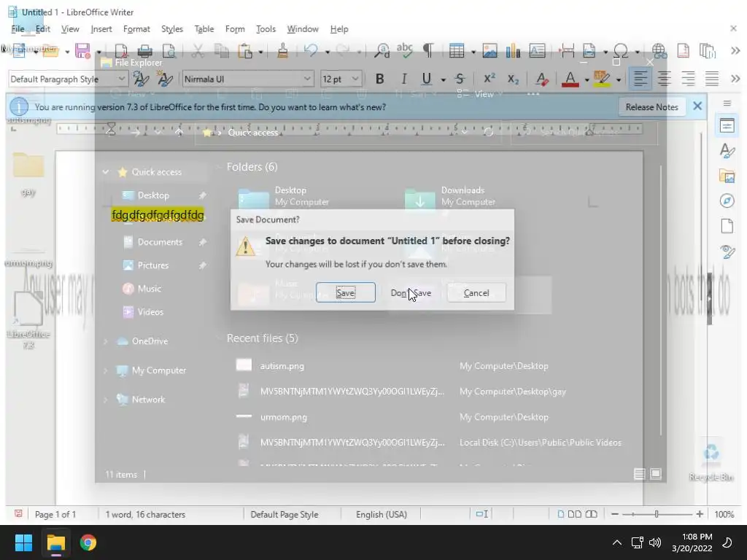Click the Insert Chart icon
Screen dimensions: 747x560
[x=513, y=50]
